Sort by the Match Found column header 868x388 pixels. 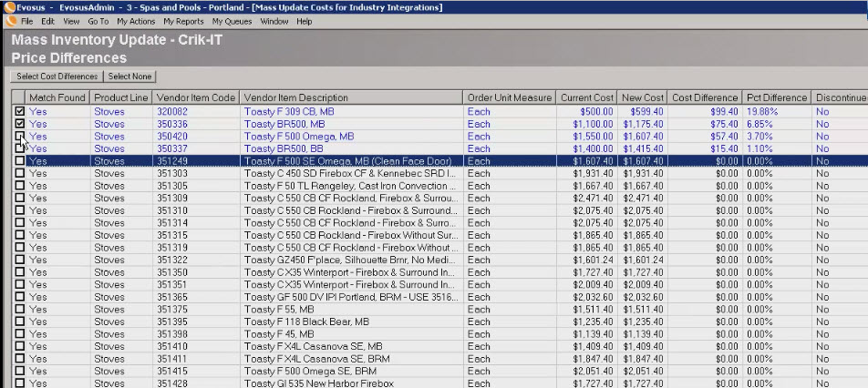tap(57, 97)
